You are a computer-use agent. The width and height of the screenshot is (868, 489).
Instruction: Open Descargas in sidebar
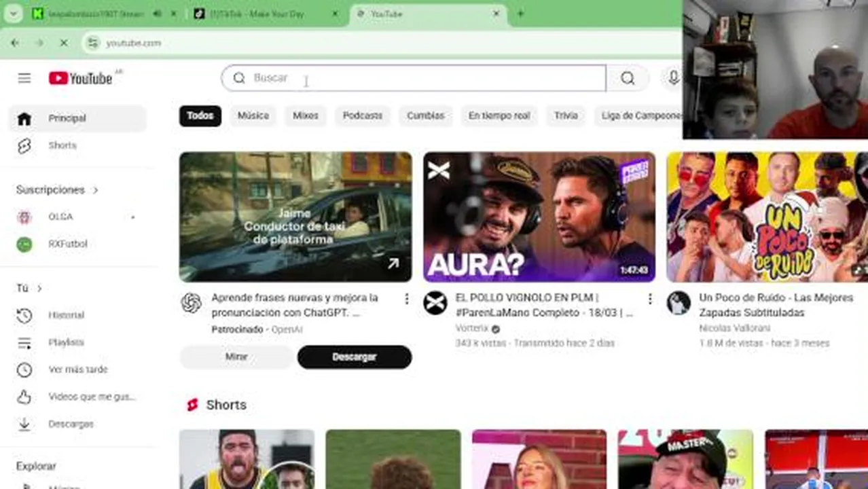[x=77, y=424]
